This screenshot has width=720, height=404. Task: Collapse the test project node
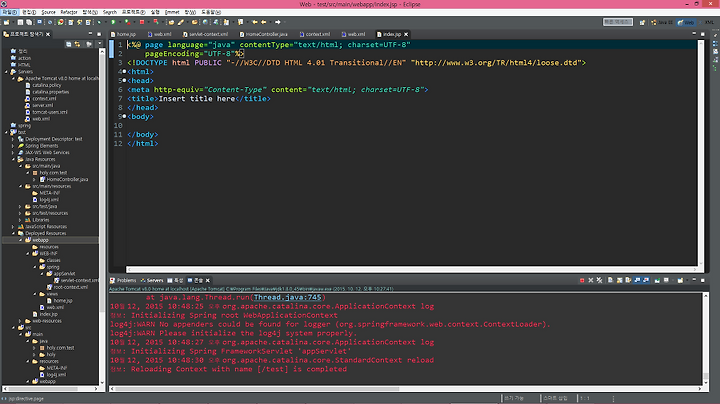coord(6,132)
